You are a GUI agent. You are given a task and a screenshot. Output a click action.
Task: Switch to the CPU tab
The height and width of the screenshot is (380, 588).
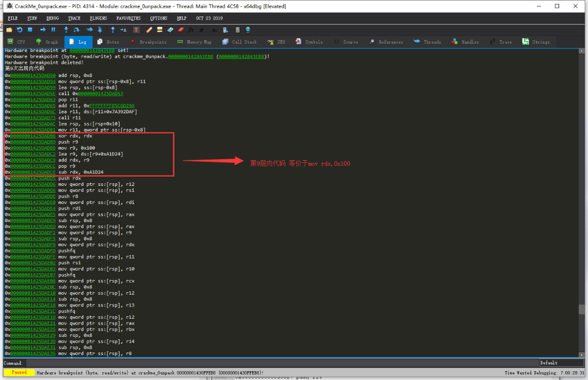tap(17, 42)
